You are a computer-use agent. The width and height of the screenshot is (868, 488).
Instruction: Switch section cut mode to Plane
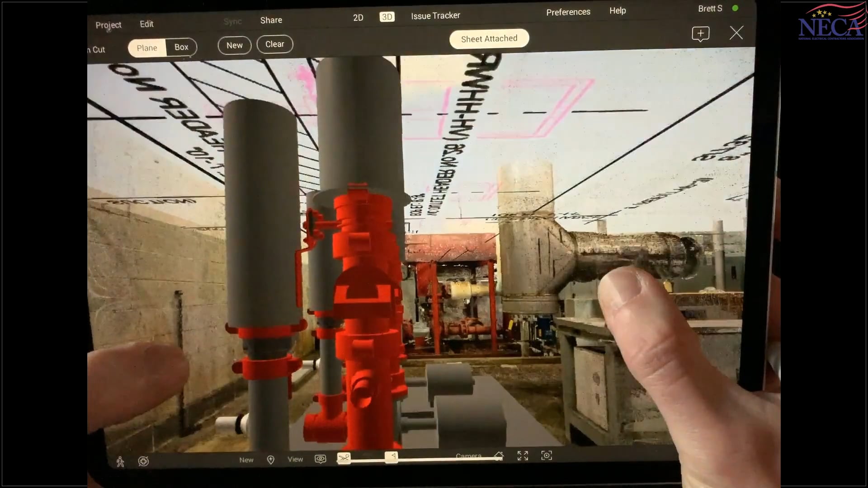click(x=147, y=48)
